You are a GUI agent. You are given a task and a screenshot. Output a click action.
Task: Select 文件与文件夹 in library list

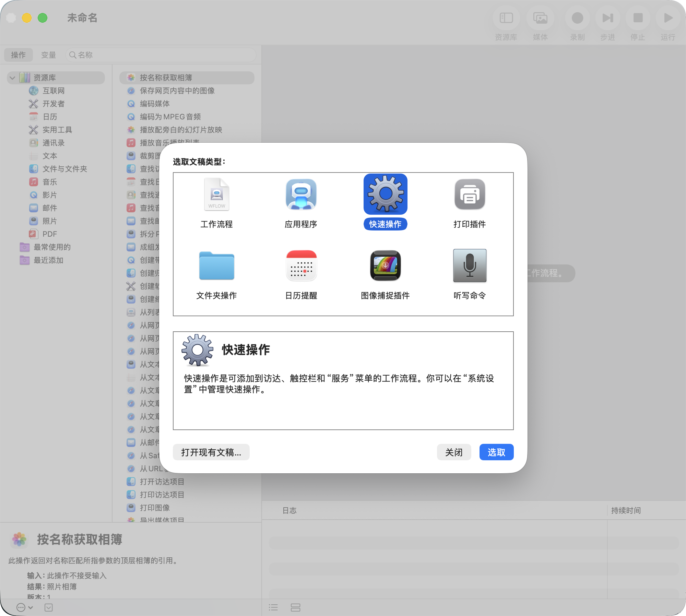tap(64, 169)
